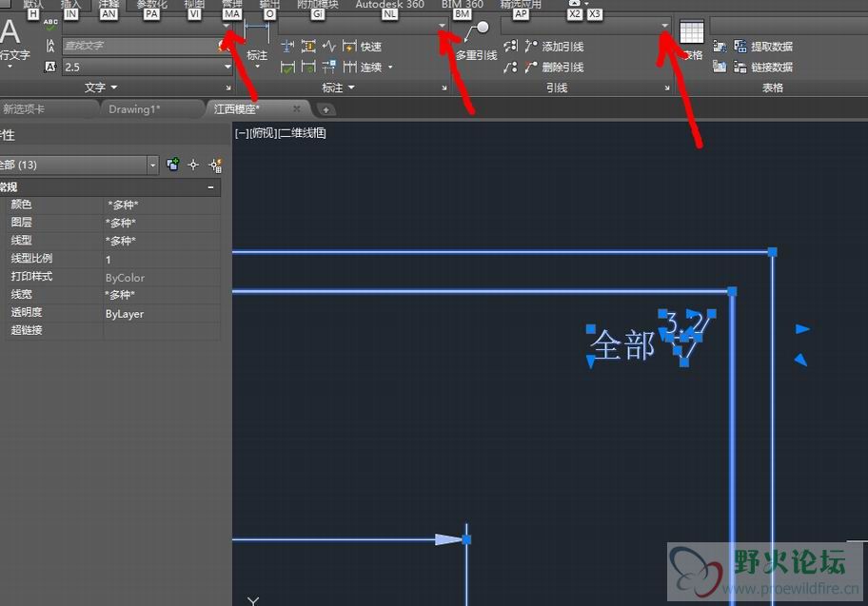Open the arrow beside 连续
This screenshot has height=606, width=868.
[x=390, y=68]
